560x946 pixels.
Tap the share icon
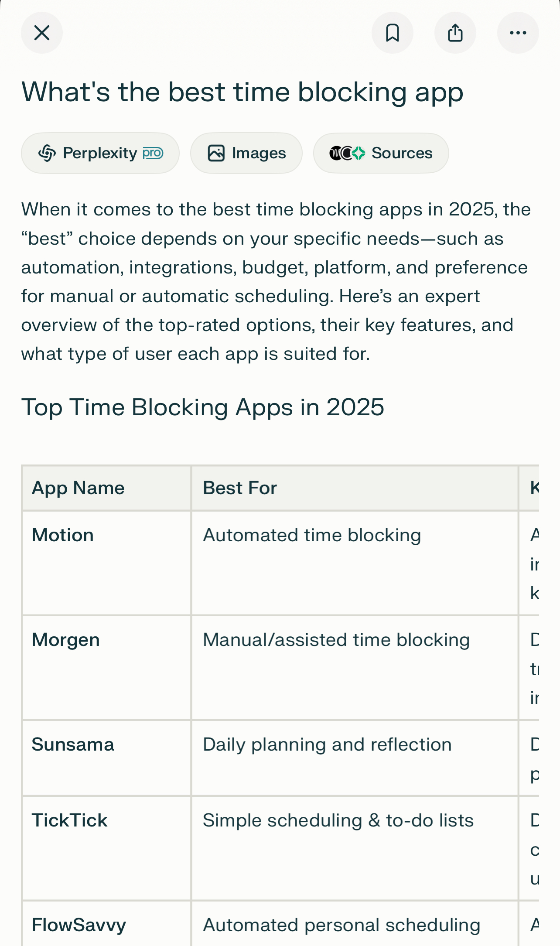[x=455, y=33]
